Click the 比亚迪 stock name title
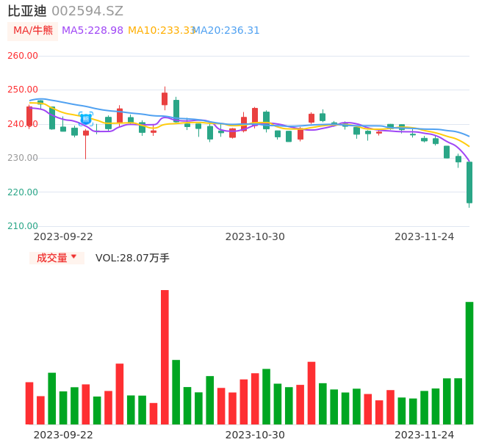The width and height of the screenshot is (504, 445). click(27, 11)
